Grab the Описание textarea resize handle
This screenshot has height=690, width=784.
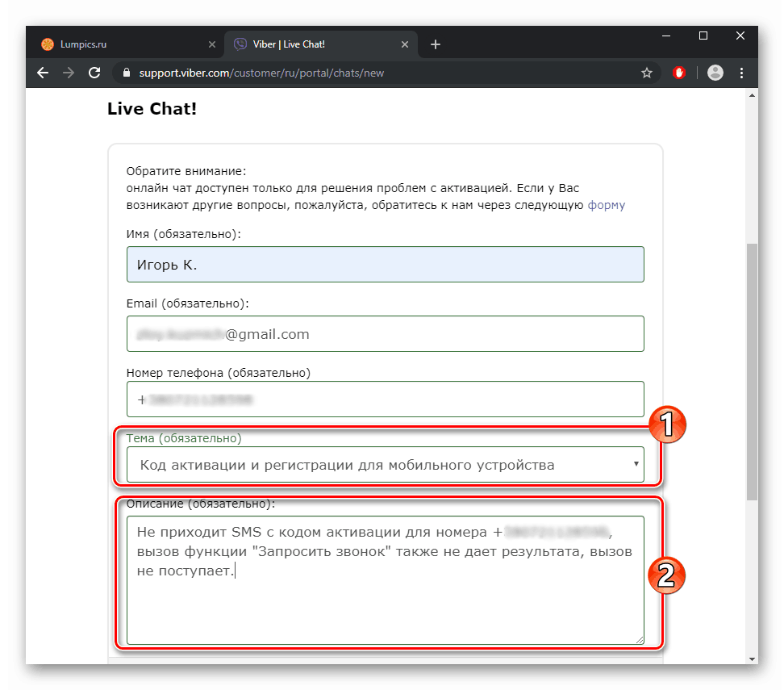(640, 640)
